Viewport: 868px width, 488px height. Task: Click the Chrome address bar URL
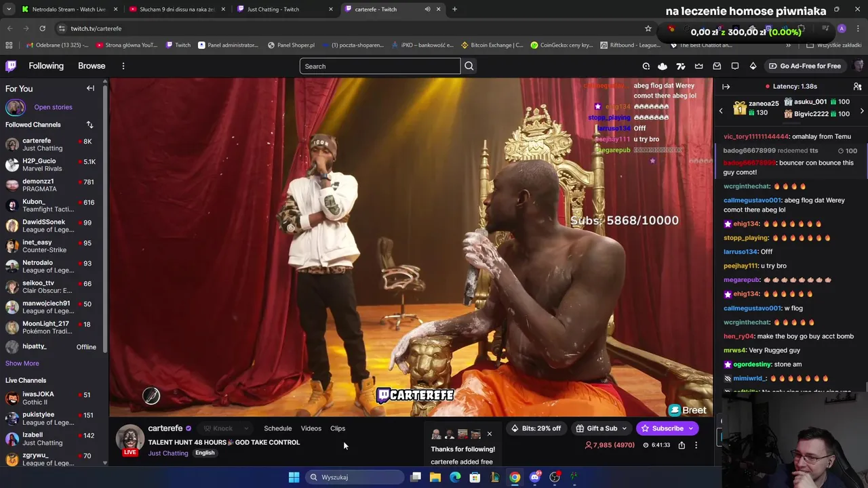96,28
